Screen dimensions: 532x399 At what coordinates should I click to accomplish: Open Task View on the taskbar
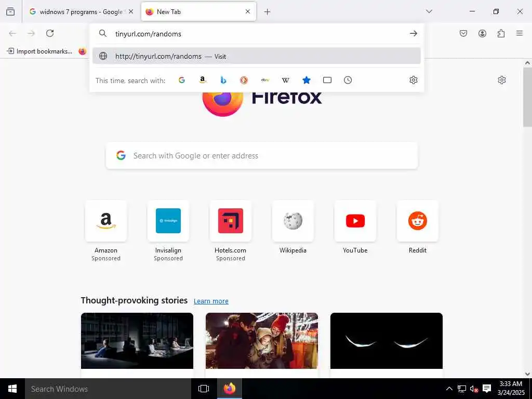(x=204, y=389)
